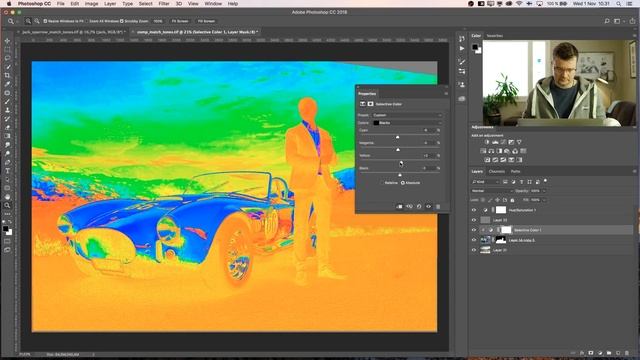This screenshot has height=360, width=640.
Task: Open the Layers panel flyout menu
Action: 634,171
